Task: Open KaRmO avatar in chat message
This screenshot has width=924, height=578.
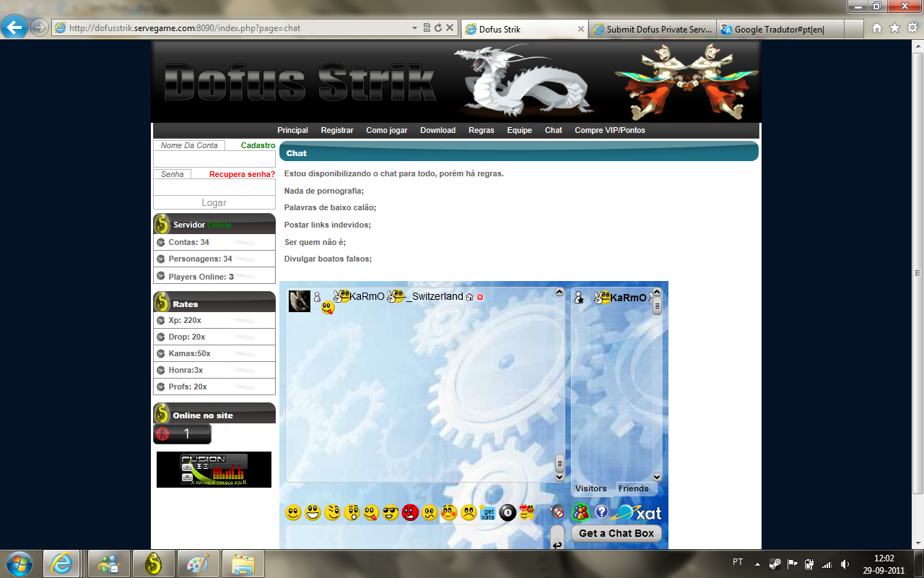Action: coord(300,301)
